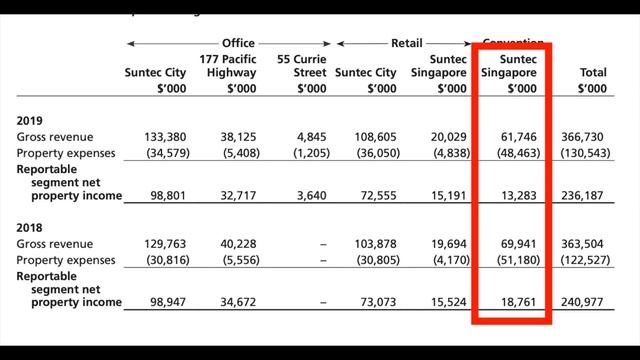Select the 2018 Property expenses row label

click(66, 260)
